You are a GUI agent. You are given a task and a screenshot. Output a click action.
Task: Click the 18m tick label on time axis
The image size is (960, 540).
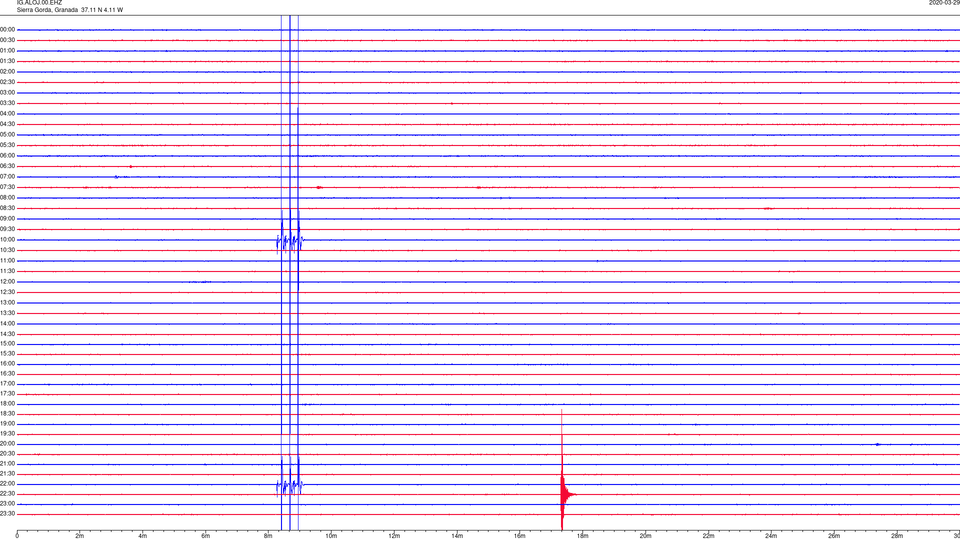click(x=583, y=536)
